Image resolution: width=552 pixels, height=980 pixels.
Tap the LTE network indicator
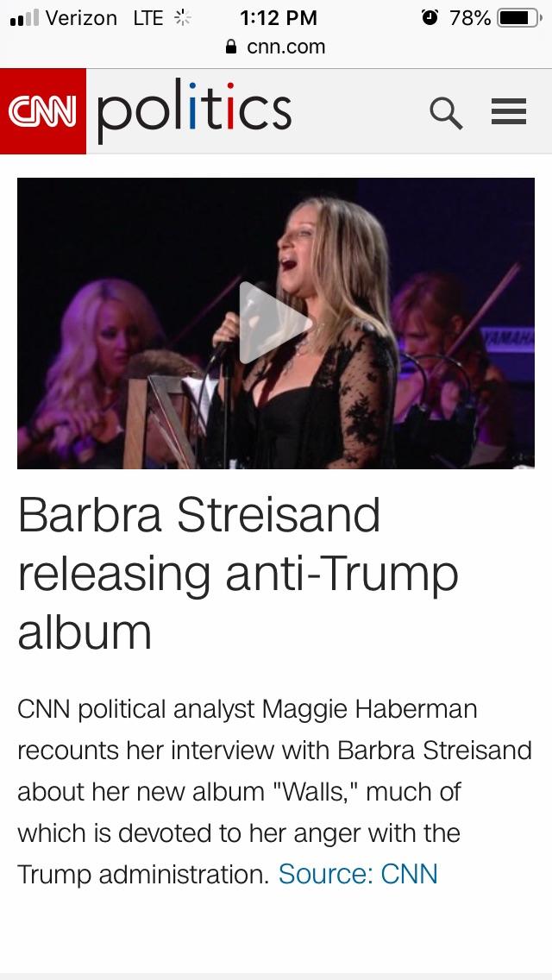pyautogui.click(x=148, y=18)
